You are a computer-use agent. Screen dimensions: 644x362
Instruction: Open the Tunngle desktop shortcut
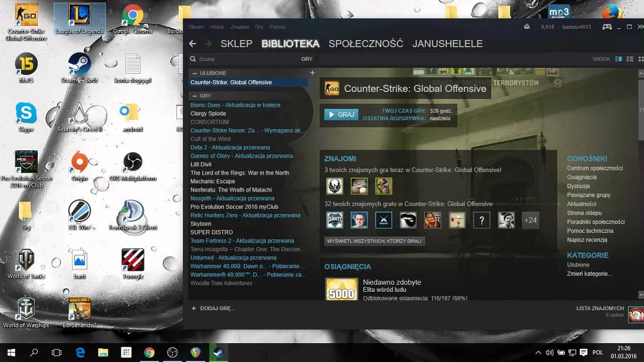133,264
